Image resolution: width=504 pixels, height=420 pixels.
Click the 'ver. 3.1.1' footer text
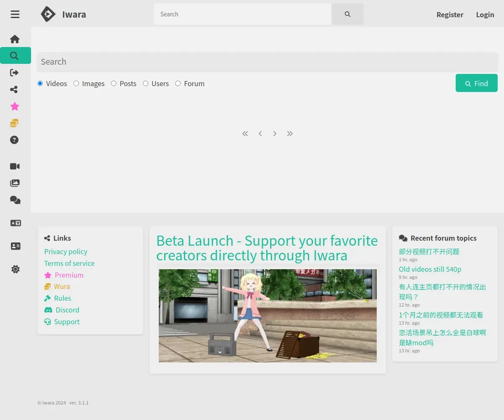tap(79, 403)
